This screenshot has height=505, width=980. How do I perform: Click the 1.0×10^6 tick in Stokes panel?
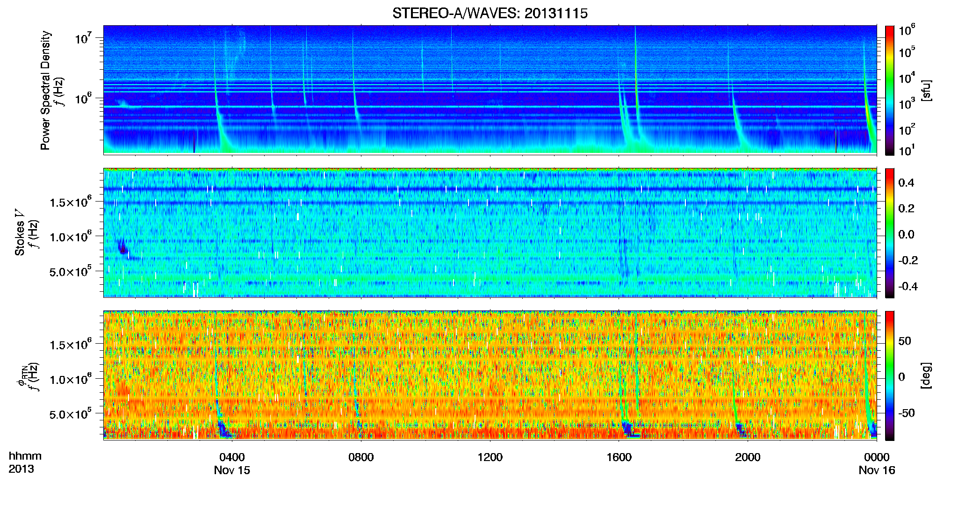70,237
